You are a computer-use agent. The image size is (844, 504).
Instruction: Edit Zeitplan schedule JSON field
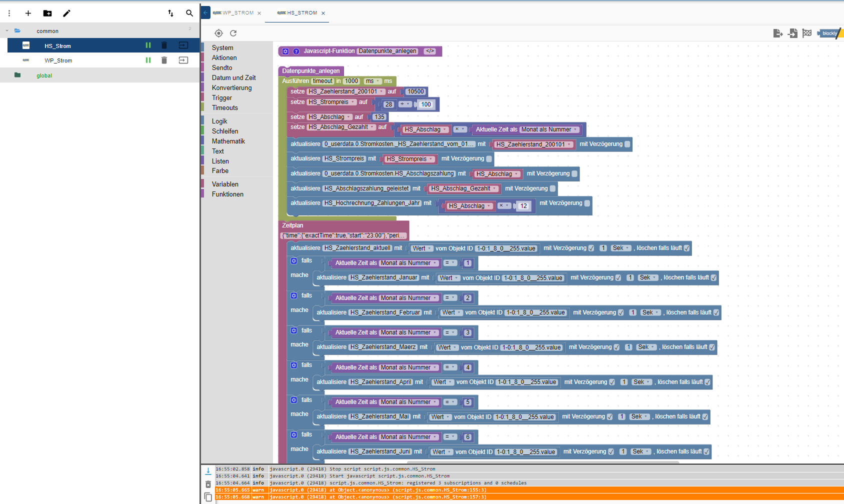tap(344, 235)
